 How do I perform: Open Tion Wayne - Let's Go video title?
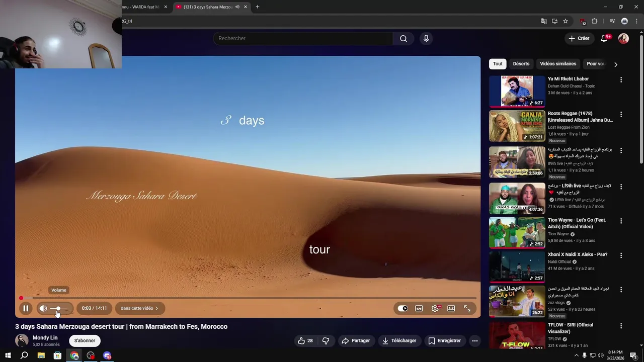(577, 223)
